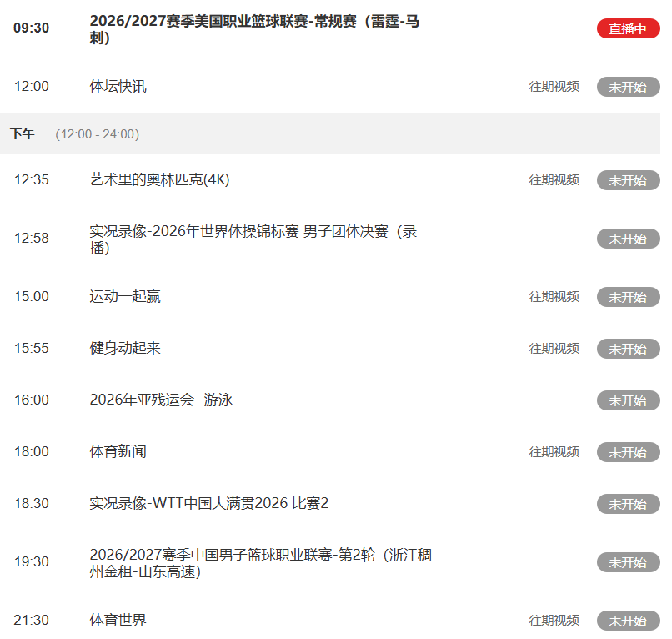Click the (12:00 - 24:00) time range text

click(98, 134)
